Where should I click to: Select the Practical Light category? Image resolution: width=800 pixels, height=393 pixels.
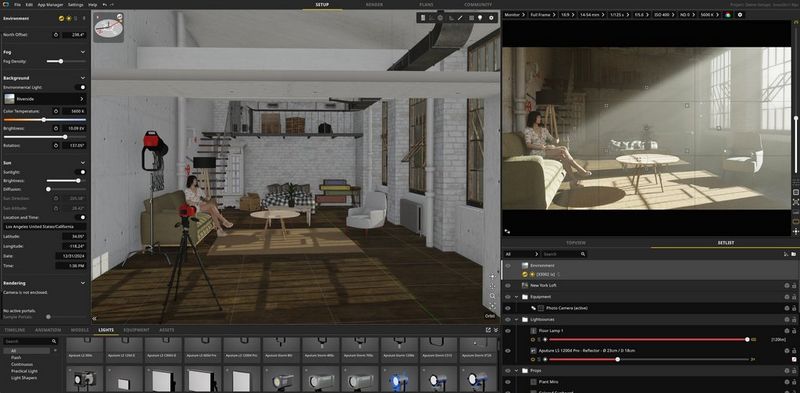click(24, 371)
